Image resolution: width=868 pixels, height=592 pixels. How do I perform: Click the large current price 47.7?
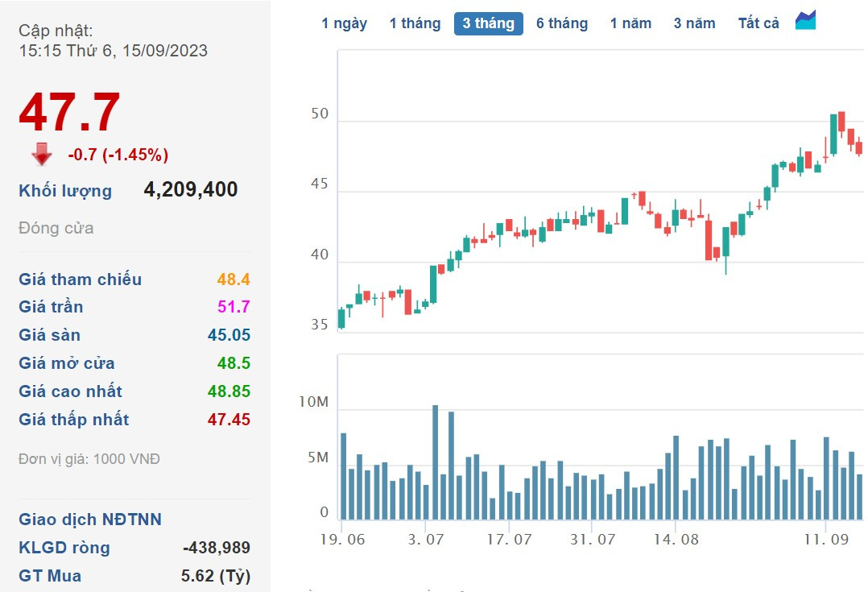pyautogui.click(x=70, y=113)
